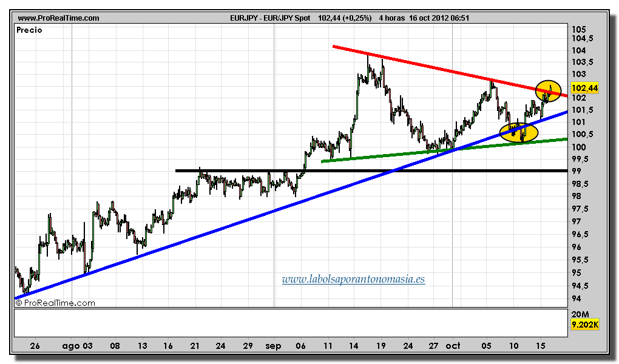Select the 103 price axis label

tap(579, 74)
